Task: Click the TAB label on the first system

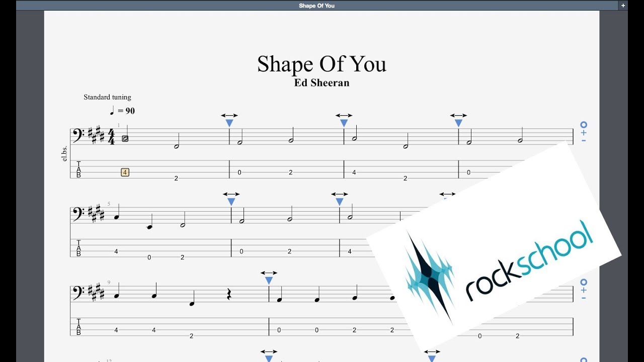Action: 78,169
